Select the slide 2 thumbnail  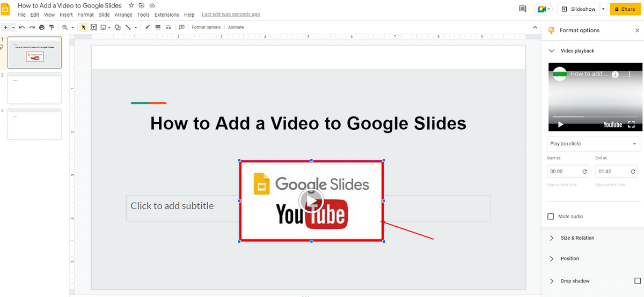coord(34,88)
